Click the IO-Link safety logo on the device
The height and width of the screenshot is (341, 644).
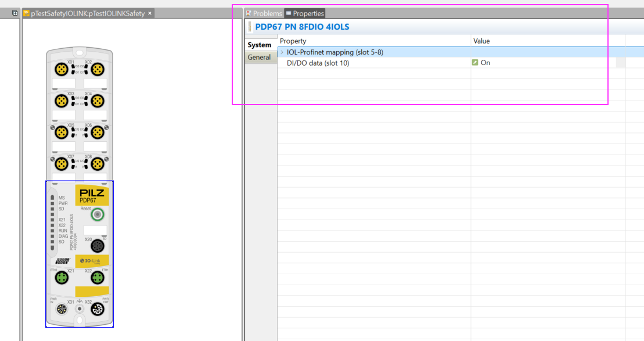[x=92, y=261]
